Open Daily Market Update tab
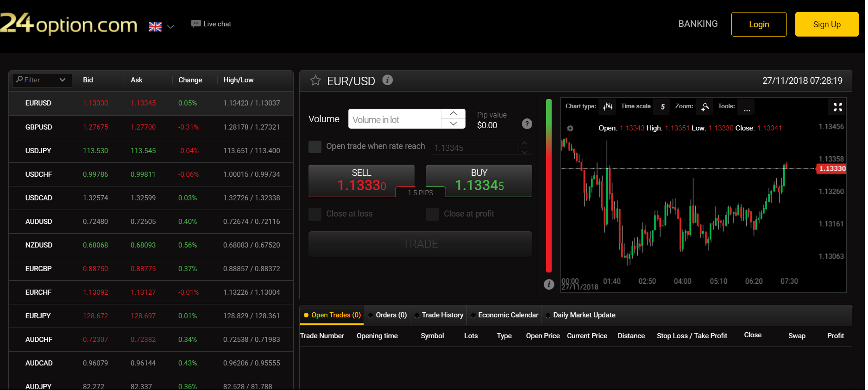Image resolution: width=868 pixels, height=390 pixels. click(x=580, y=315)
